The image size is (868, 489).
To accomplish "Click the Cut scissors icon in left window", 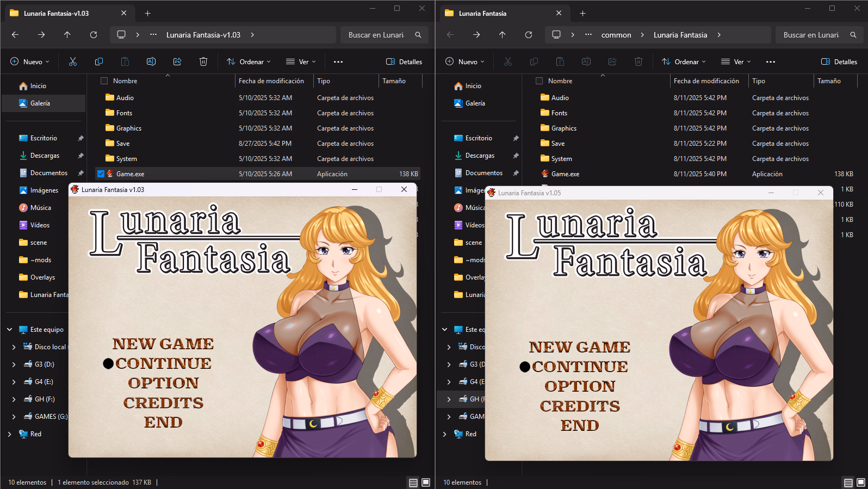I will (73, 62).
